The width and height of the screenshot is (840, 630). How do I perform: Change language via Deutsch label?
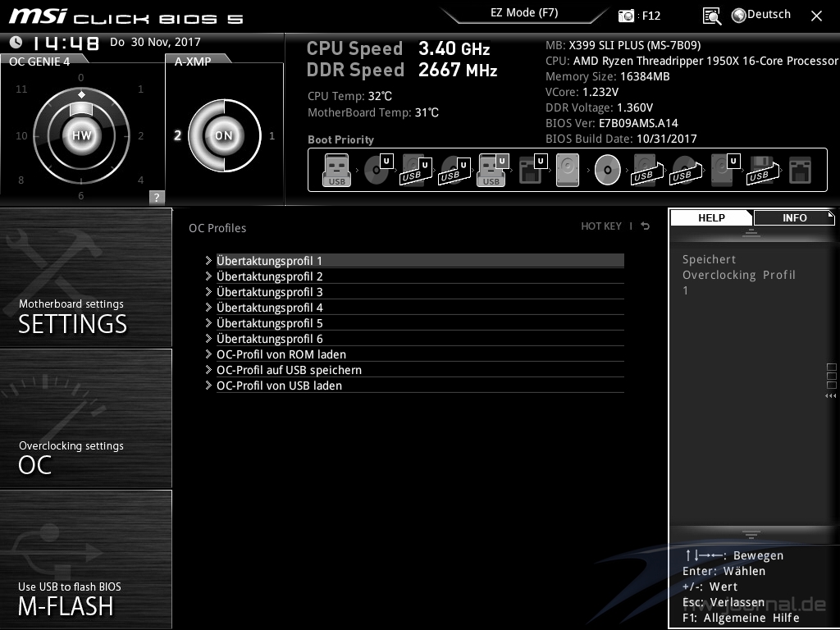click(x=769, y=15)
